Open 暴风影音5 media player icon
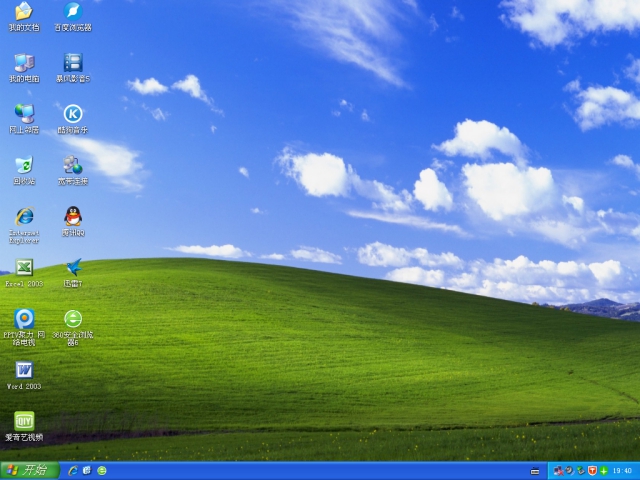 point(73,63)
